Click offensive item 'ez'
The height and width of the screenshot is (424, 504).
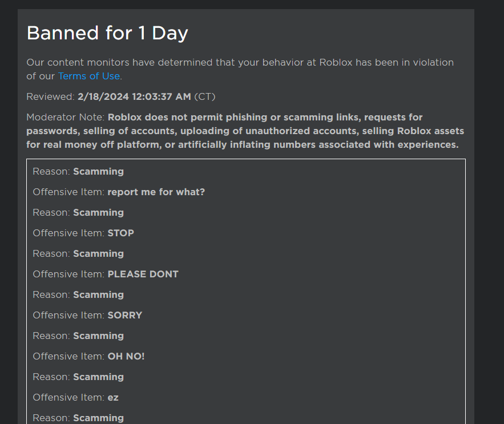point(113,398)
